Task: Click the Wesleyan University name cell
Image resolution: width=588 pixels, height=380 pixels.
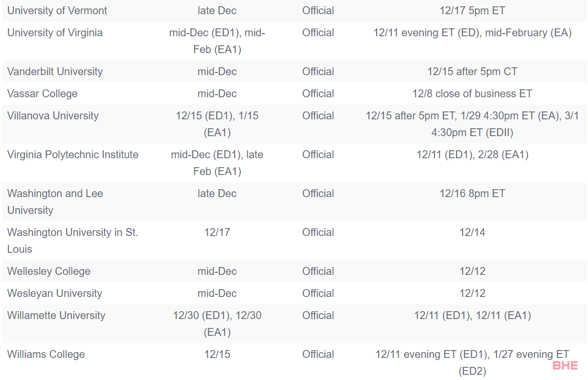Action: coord(55,293)
